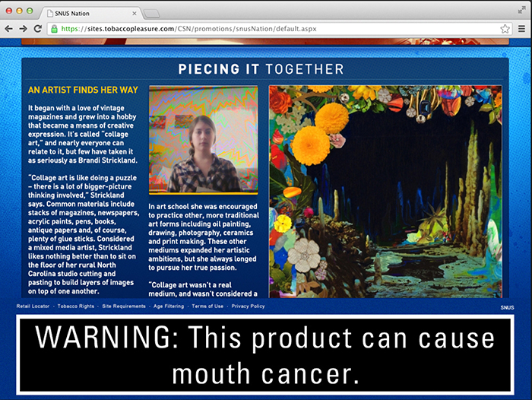532x400 pixels.
Task: Open a new tab with the blank tab button
Action: click(x=151, y=14)
